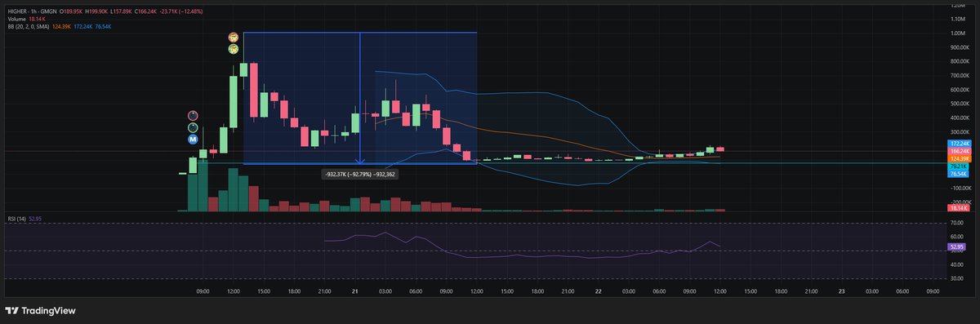Viewport: 980px width, 324px height.
Task: Click the orange 124.39K value in BB legend
Action: 61,27
